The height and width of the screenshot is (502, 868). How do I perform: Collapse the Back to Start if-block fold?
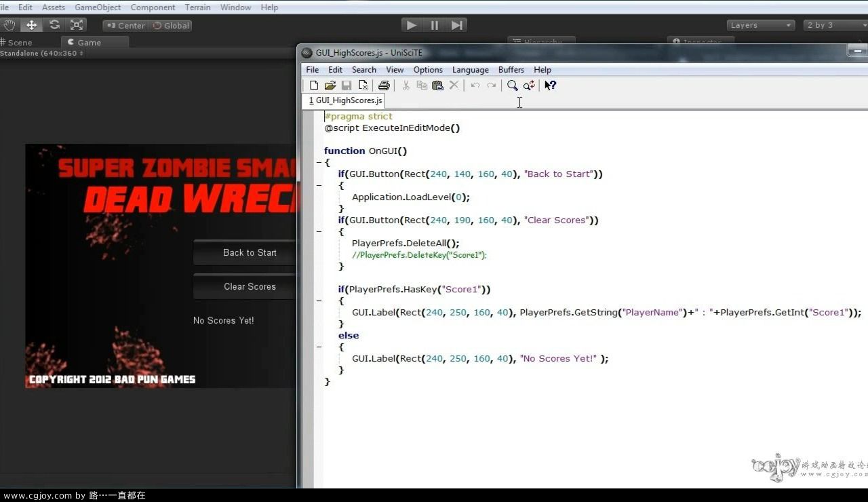319,186
